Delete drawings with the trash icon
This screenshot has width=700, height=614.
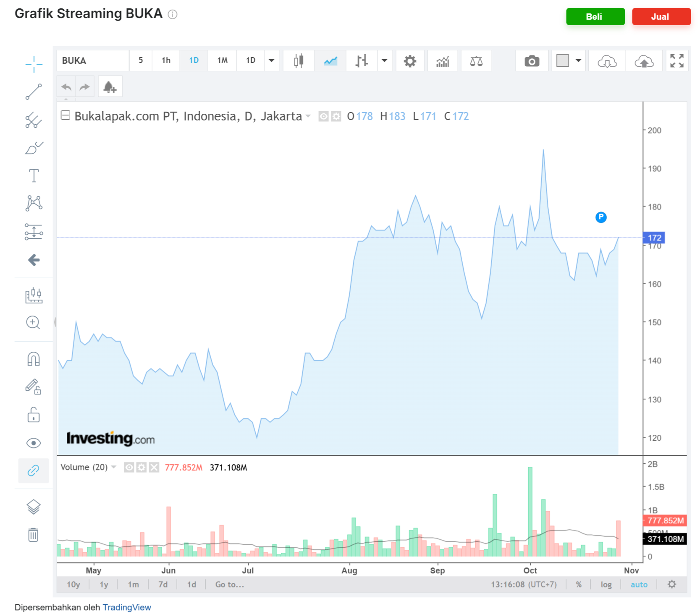(33, 535)
